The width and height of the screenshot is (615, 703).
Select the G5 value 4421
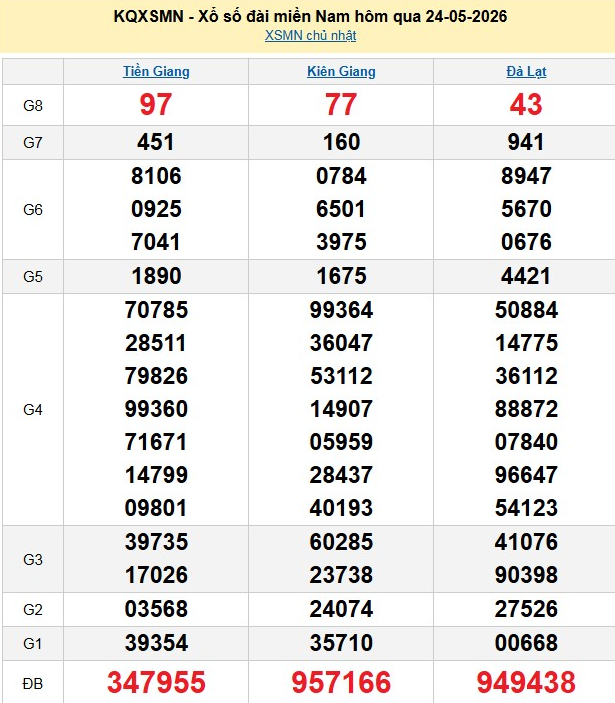(526, 276)
